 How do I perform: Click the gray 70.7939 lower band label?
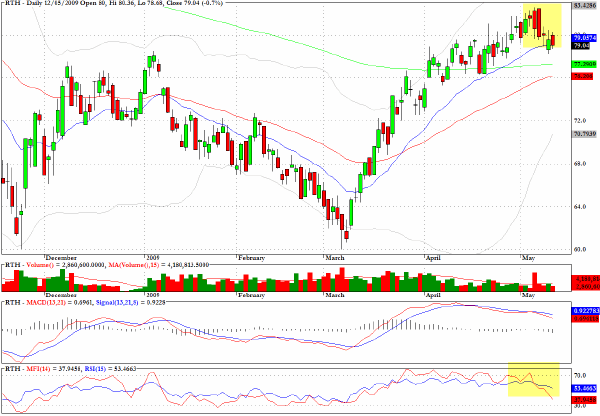[584, 134]
